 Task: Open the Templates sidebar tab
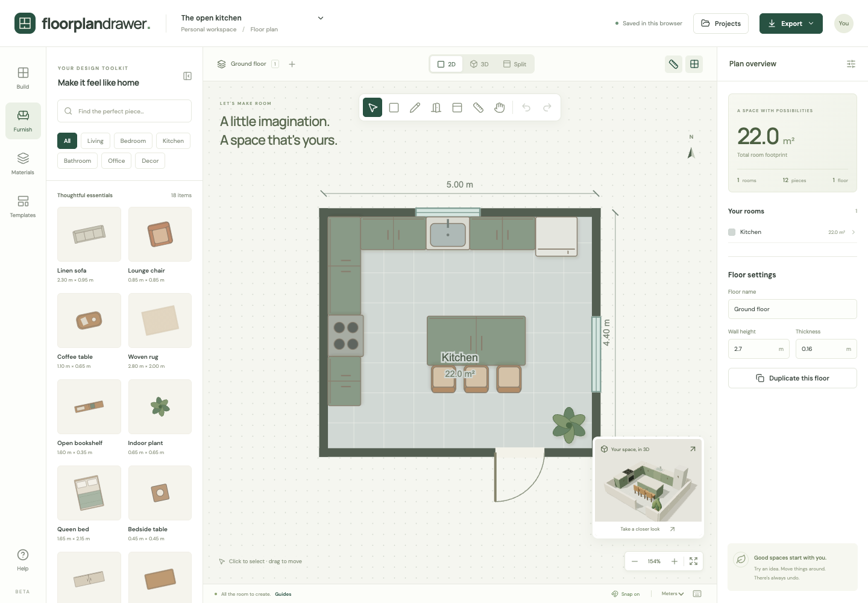pos(23,207)
